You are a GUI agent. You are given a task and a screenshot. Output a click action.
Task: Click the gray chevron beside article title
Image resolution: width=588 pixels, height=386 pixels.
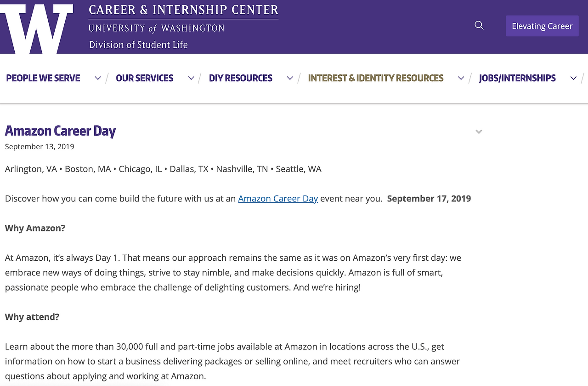[x=479, y=132]
